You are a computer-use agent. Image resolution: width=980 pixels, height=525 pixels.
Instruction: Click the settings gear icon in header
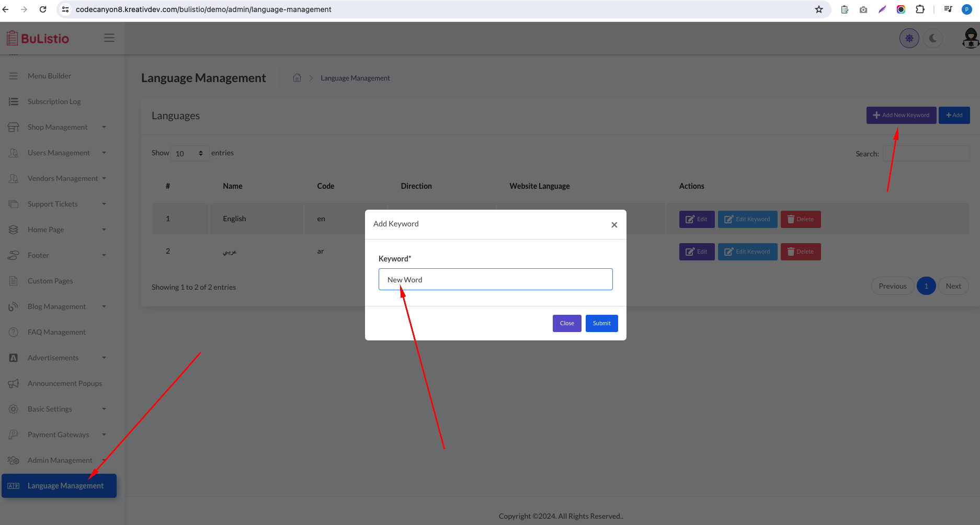click(x=909, y=38)
